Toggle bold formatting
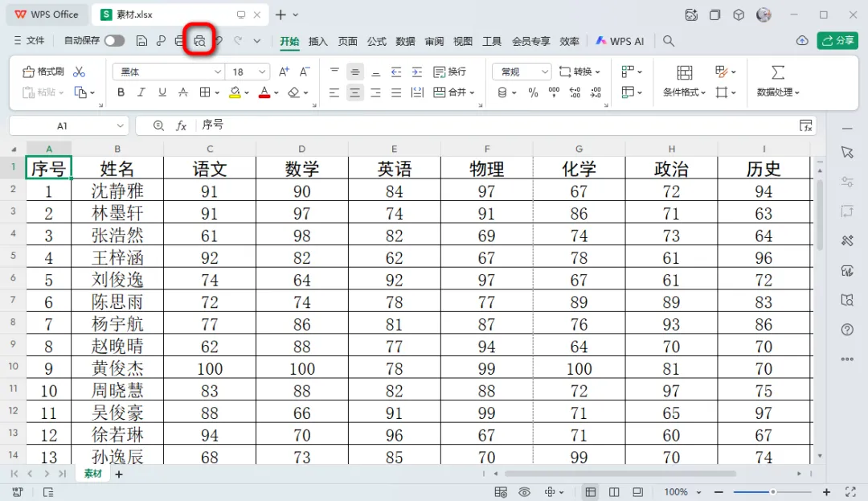 (x=121, y=92)
